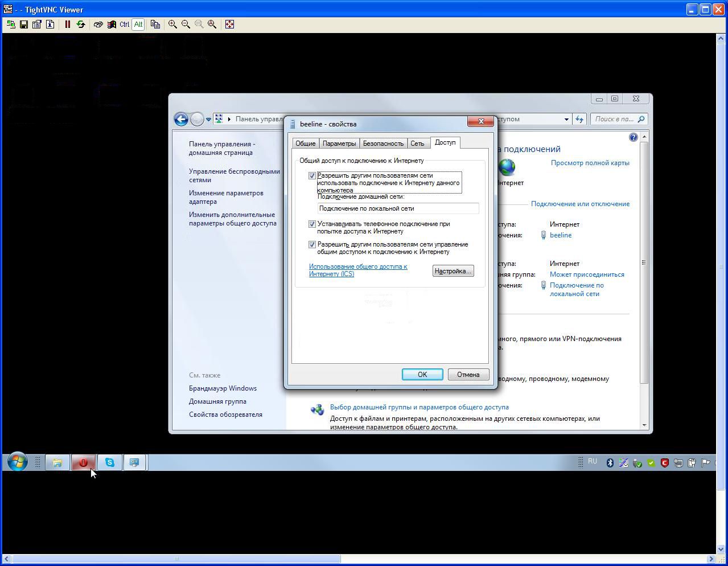
Task: Open Использование общего доступа к Интернету (ICS) link
Action: pyautogui.click(x=358, y=270)
